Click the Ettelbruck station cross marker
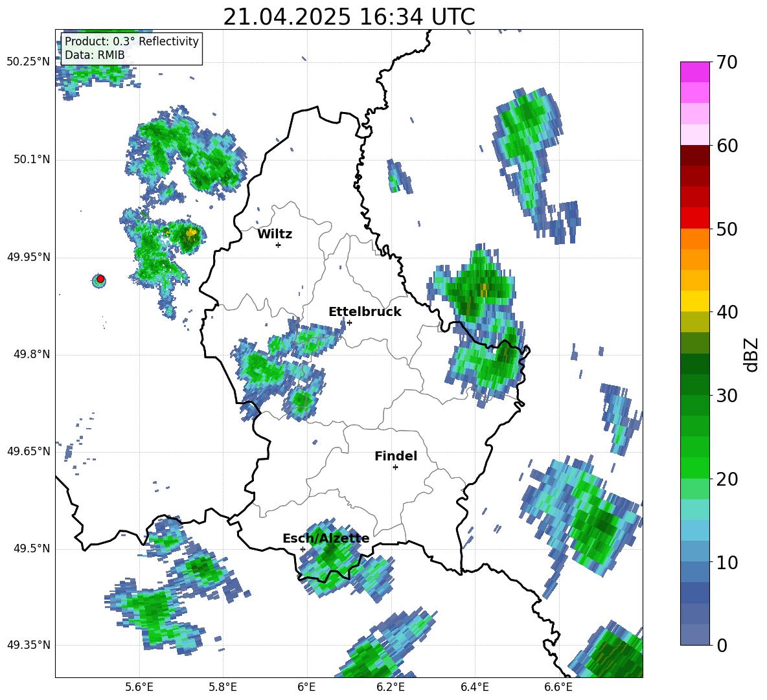The width and height of the screenshot is (767, 700). pos(349,322)
